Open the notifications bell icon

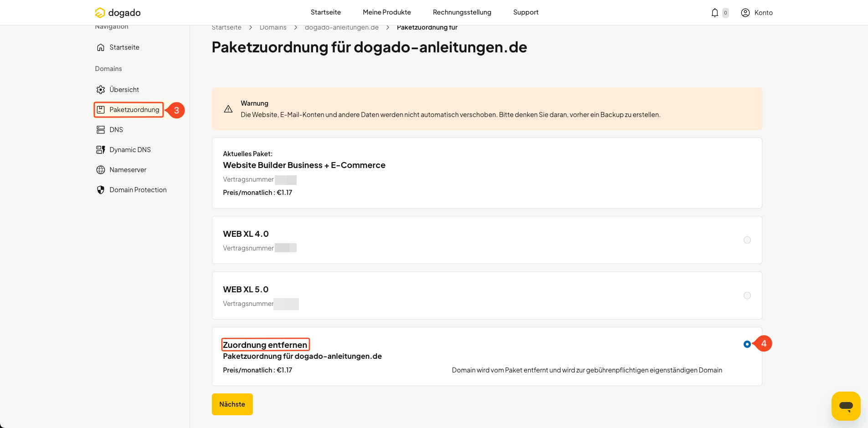[714, 13]
